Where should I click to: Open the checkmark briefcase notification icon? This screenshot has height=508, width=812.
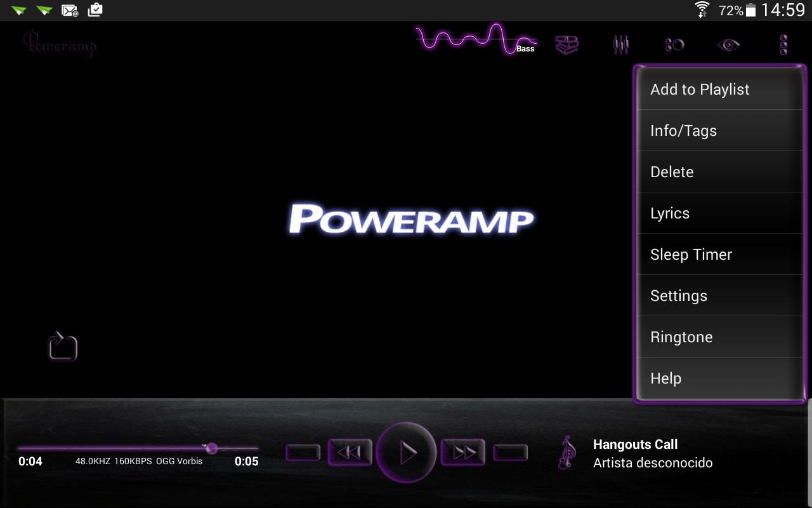pos(95,10)
